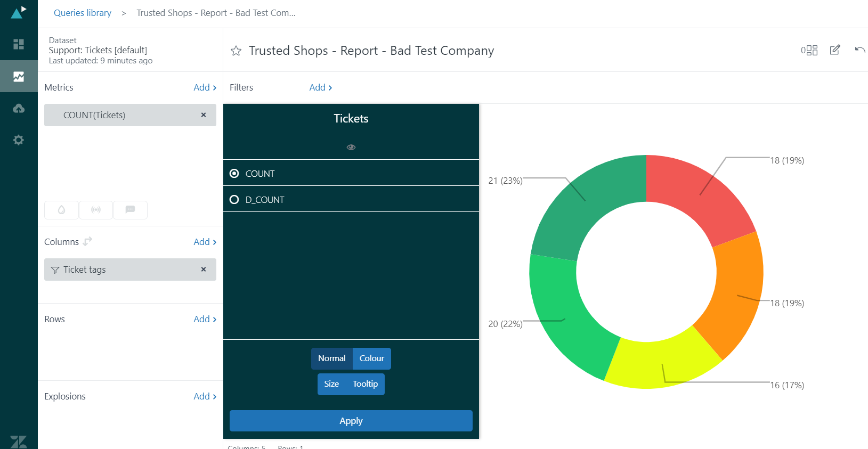Remove the Ticket tags column with its X

204,270
